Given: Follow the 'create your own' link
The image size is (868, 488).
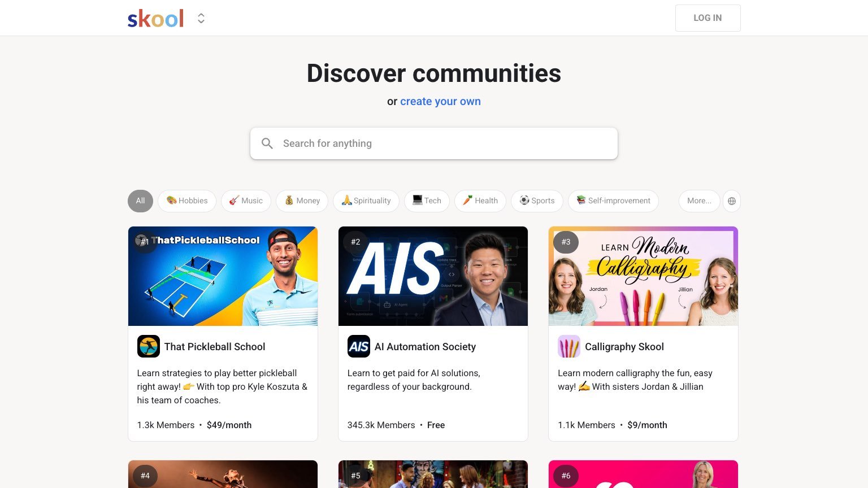Looking at the screenshot, I should click(x=440, y=102).
